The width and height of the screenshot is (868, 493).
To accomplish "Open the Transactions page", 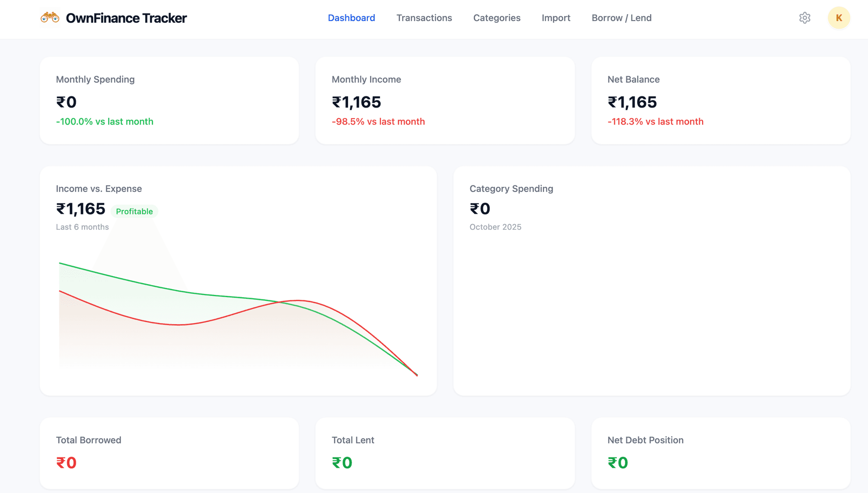I will coord(424,18).
